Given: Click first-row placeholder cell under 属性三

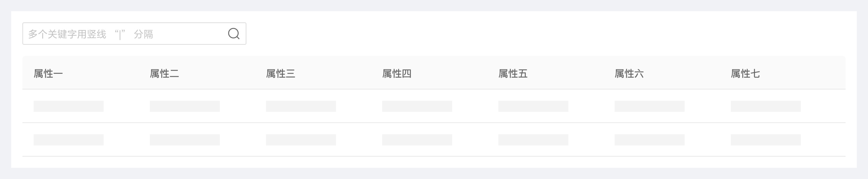Looking at the screenshot, I should point(301,106).
